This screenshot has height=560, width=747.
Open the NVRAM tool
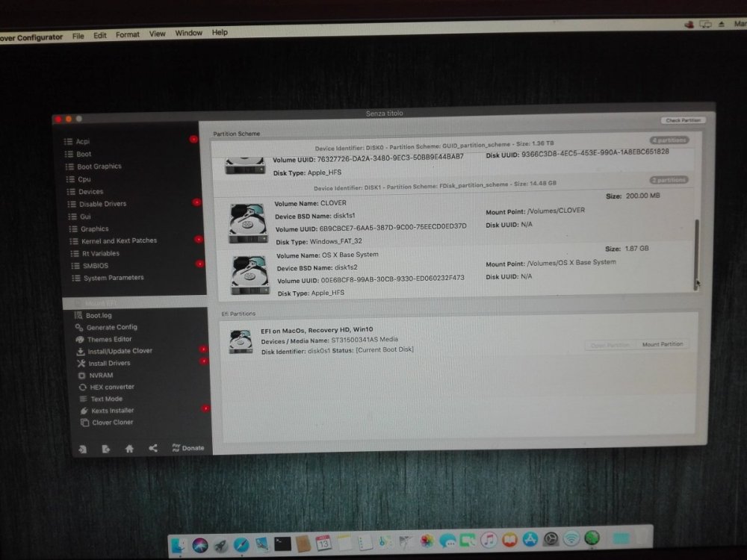tap(101, 376)
